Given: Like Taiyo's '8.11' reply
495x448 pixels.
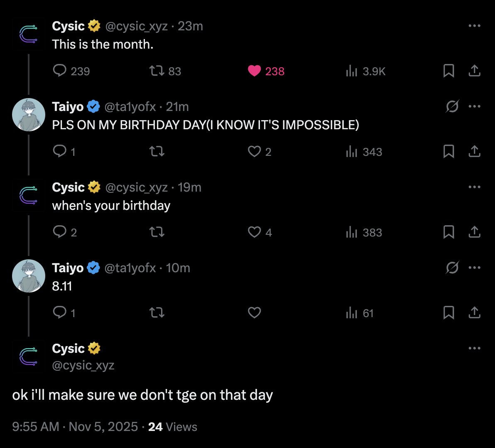Looking at the screenshot, I should coord(254,313).
